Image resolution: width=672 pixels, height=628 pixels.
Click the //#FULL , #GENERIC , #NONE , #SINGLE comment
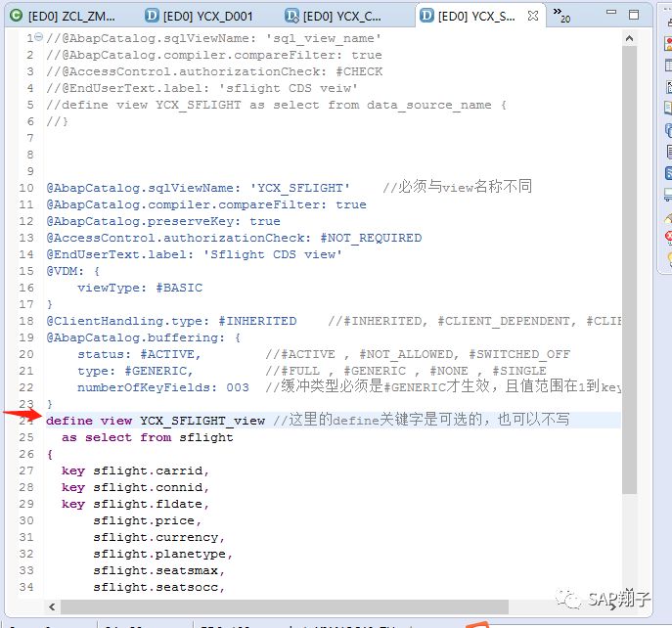click(x=406, y=372)
